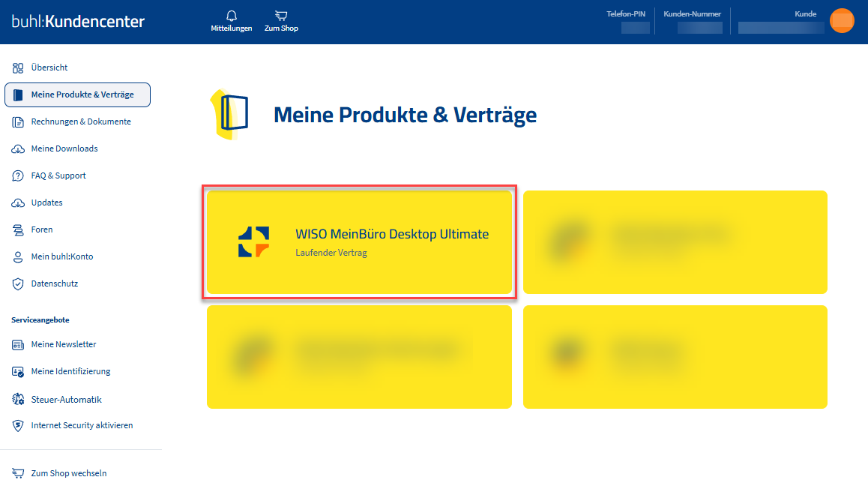Open the Foren link
Screen dimensions: 868x504
[x=42, y=229]
